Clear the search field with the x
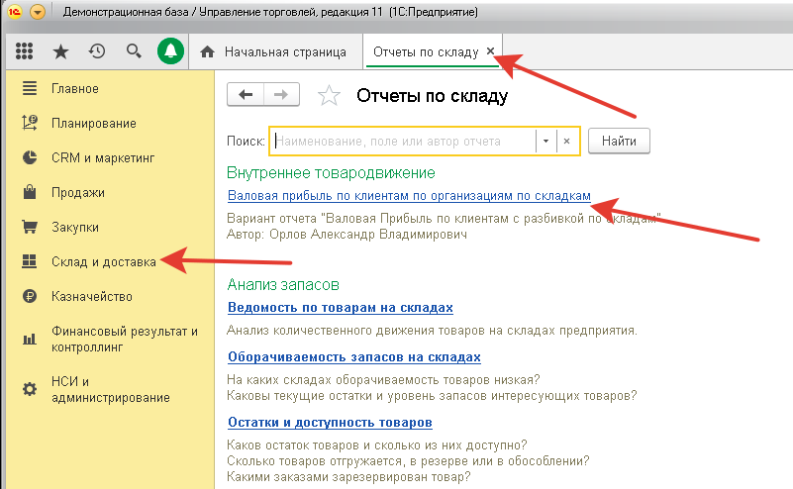Image resolution: width=793 pixels, height=489 pixels. [566, 142]
